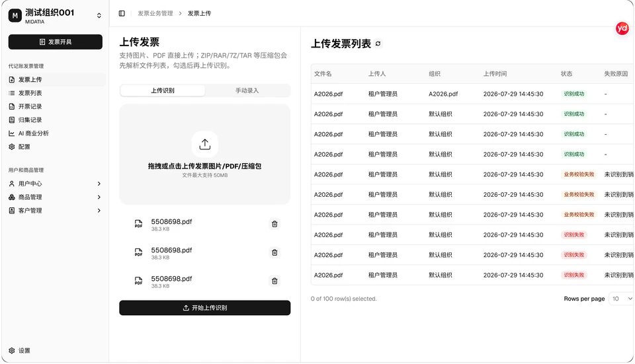635x364 pixels.
Task: Expand the 用户中心 submenu chevron
Action: [99, 184]
